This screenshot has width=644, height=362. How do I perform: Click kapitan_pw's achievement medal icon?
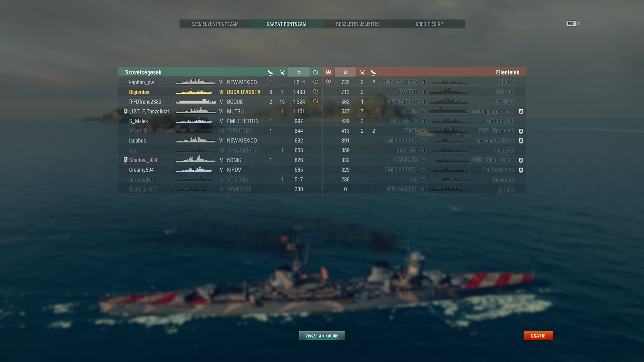316,82
